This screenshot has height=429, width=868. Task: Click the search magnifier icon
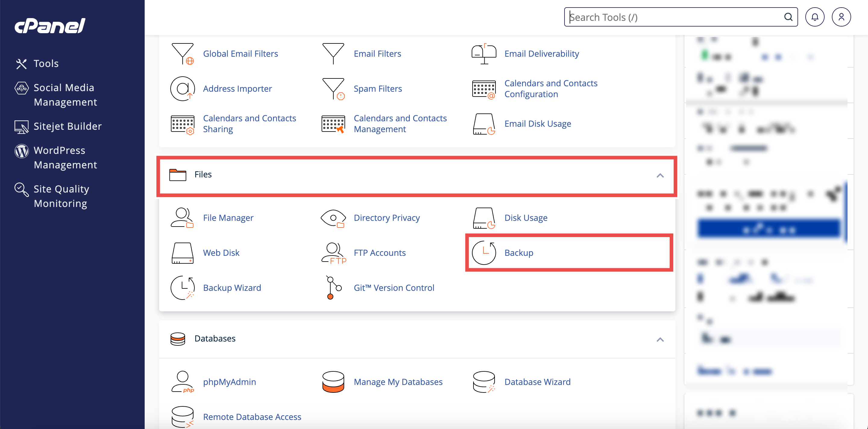(788, 17)
